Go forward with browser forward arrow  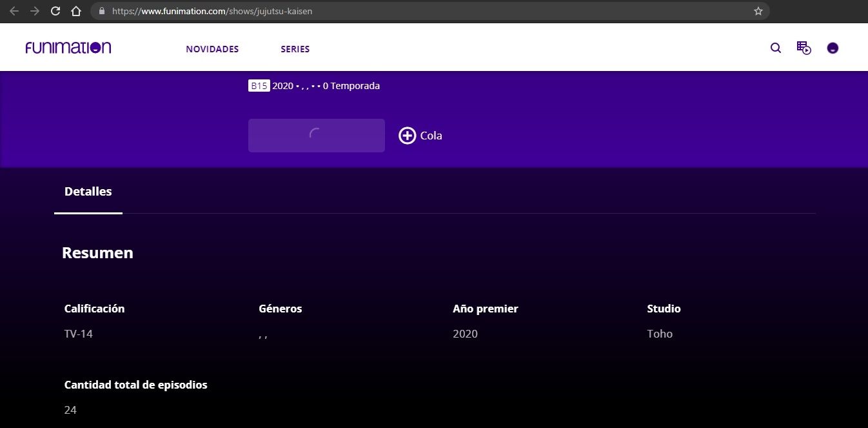click(35, 11)
